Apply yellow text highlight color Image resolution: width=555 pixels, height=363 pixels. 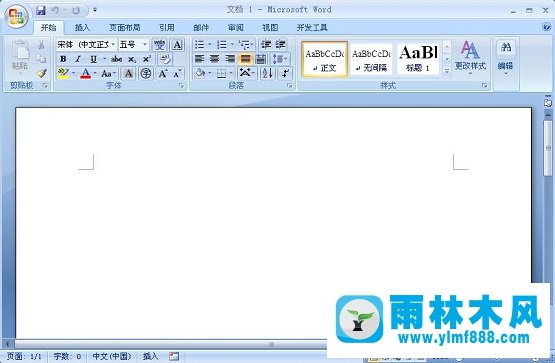click(64, 73)
